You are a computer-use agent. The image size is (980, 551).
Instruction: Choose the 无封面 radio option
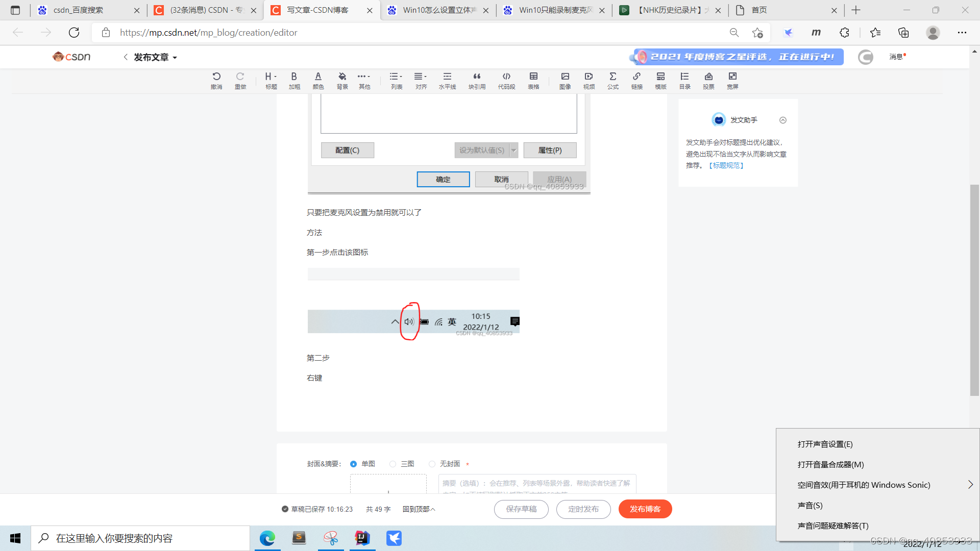432,464
